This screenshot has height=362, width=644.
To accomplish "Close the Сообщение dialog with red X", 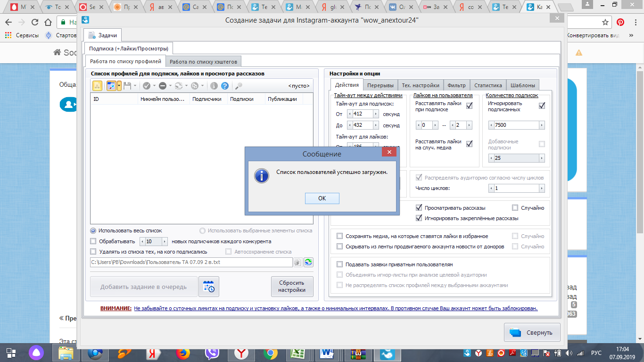I will coord(388,152).
